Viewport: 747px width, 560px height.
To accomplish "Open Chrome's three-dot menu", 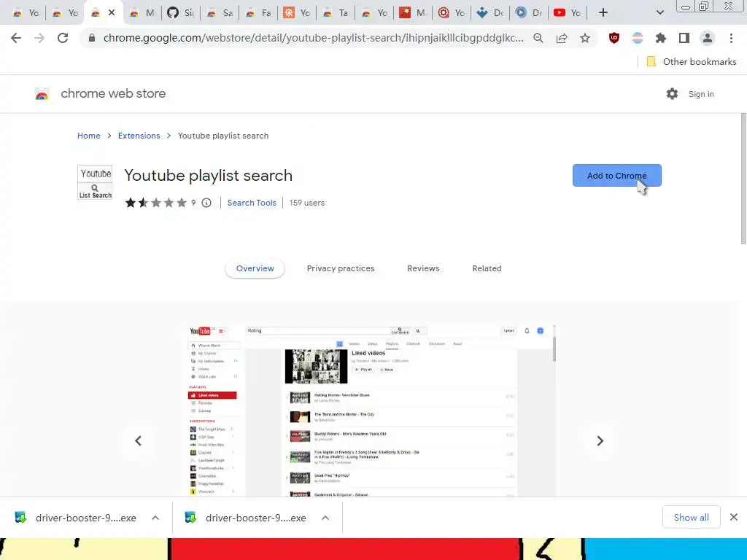I will coord(731,38).
